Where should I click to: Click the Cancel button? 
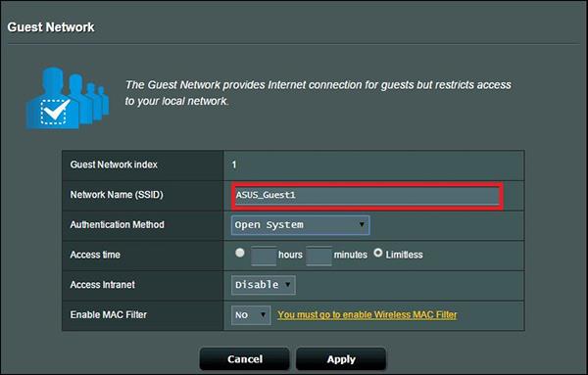click(244, 359)
